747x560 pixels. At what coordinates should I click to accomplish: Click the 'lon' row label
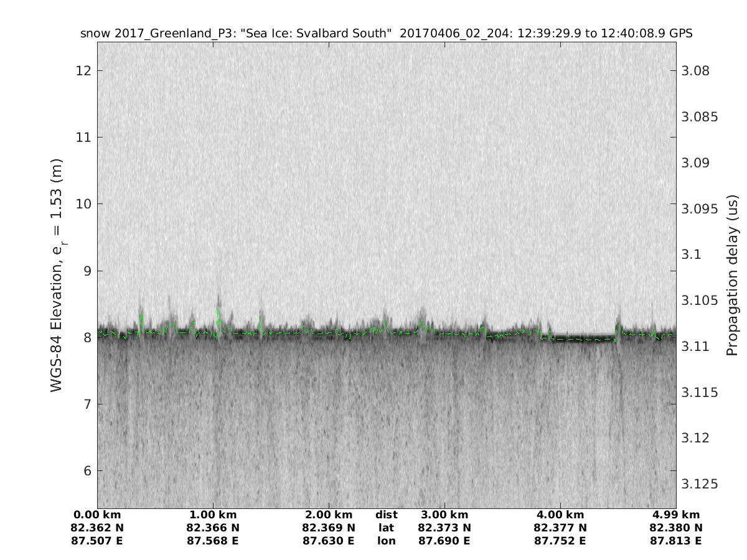pyautogui.click(x=386, y=541)
